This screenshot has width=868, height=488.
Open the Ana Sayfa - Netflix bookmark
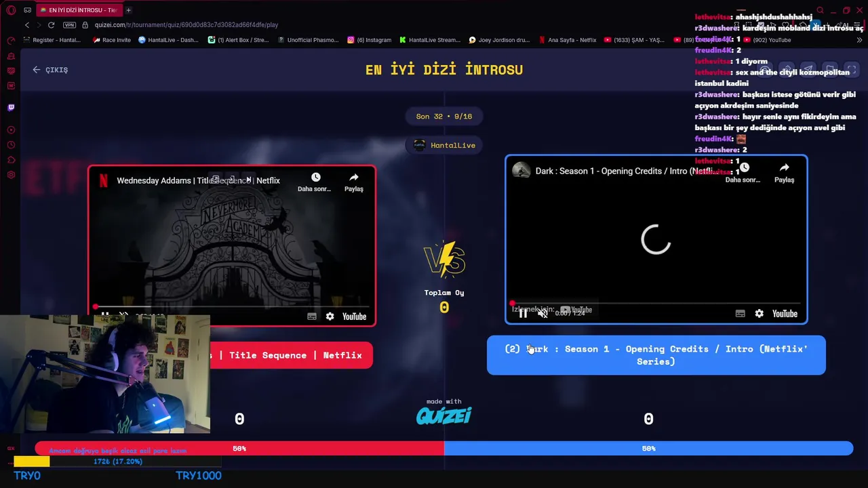tap(568, 40)
